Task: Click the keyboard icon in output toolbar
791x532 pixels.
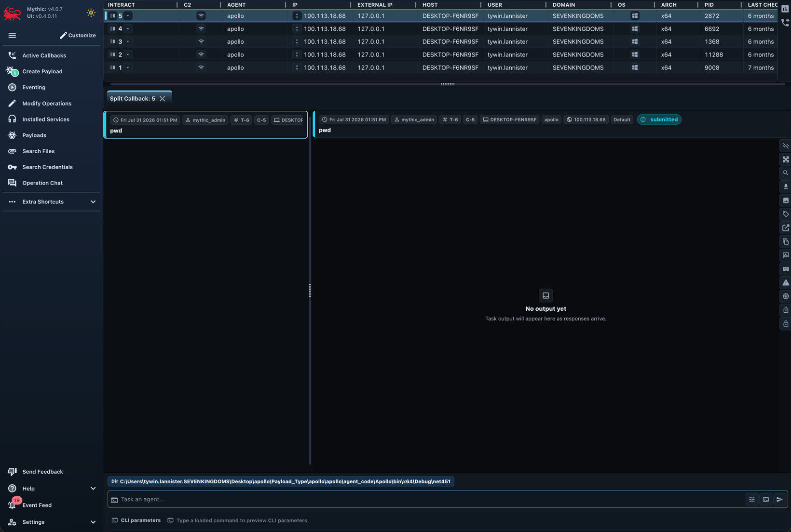Action: tap(786, 269)
